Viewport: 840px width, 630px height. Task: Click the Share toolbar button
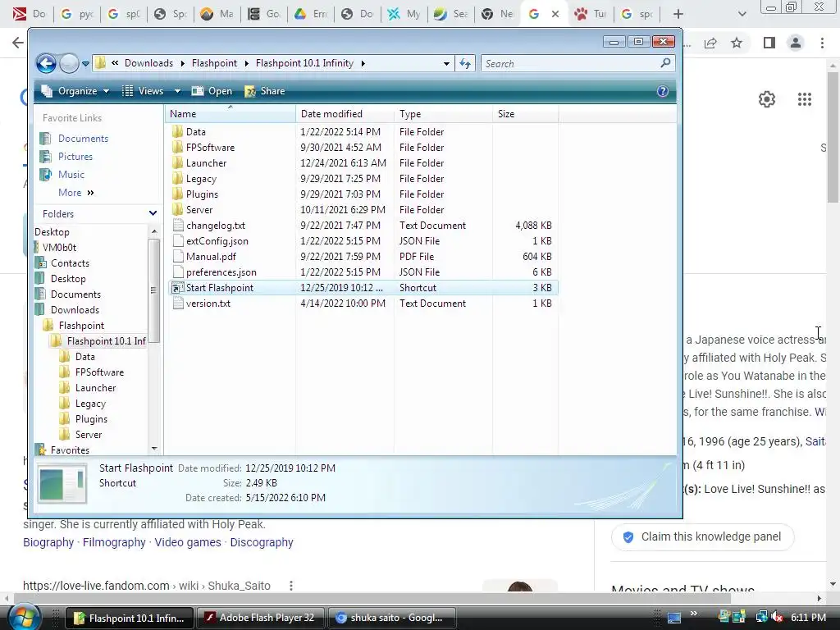(x=265, y=91)
